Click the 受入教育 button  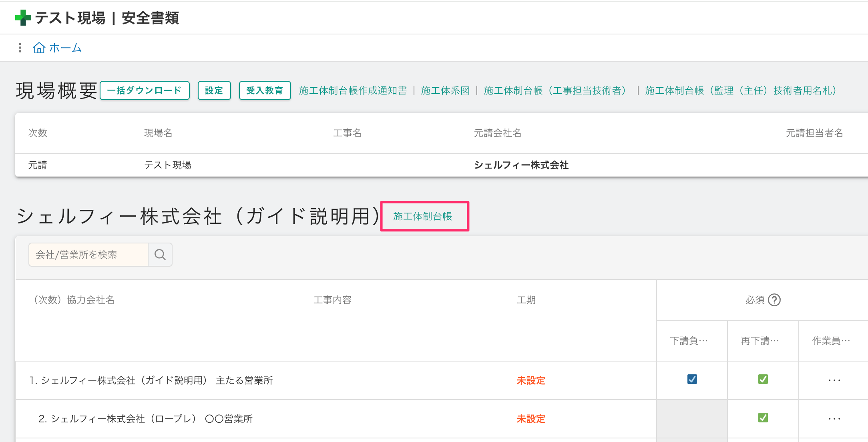pos(265,90)
